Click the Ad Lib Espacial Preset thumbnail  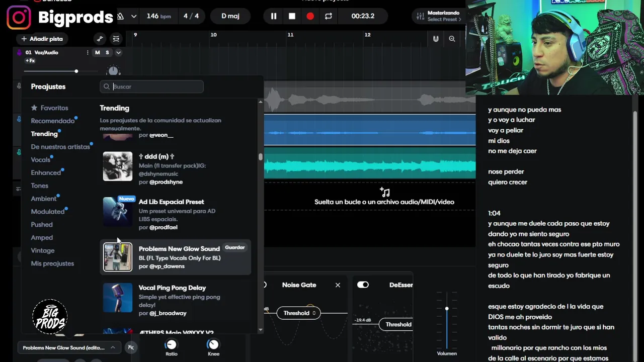(x=118, y=212)
